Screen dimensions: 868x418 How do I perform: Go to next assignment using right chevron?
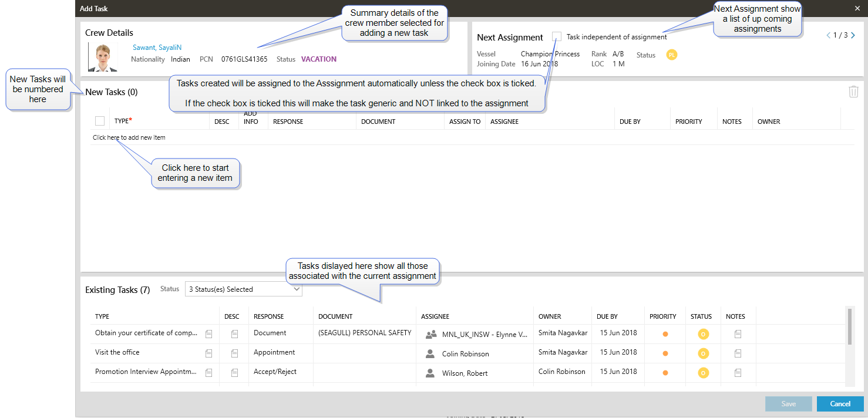click(853, 35)
